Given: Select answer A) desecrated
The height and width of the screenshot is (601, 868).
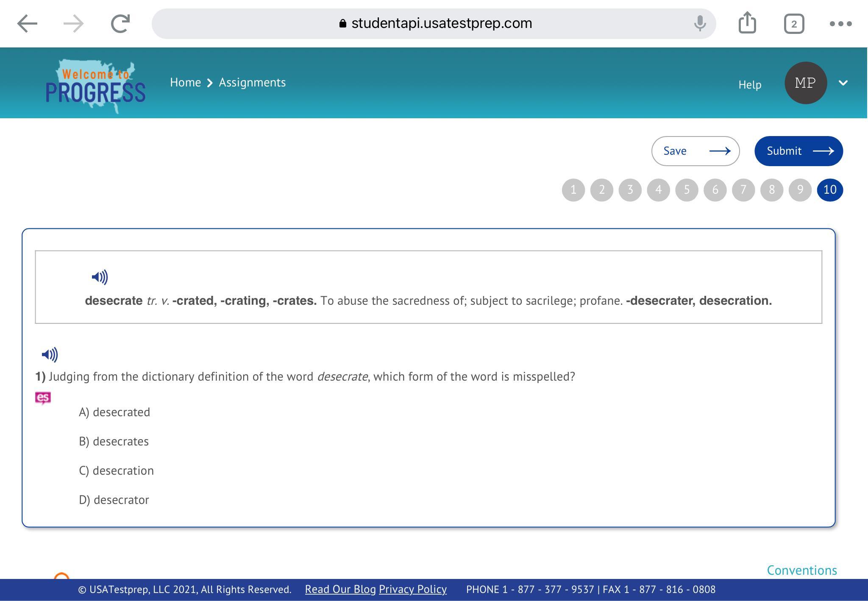Looking at the screenshot, I should click(114, 412).
